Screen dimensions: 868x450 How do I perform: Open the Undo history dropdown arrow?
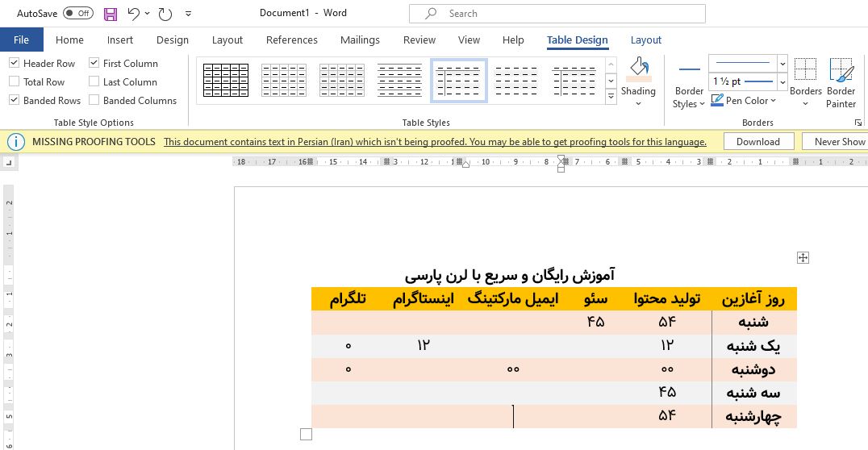[148, 13]
